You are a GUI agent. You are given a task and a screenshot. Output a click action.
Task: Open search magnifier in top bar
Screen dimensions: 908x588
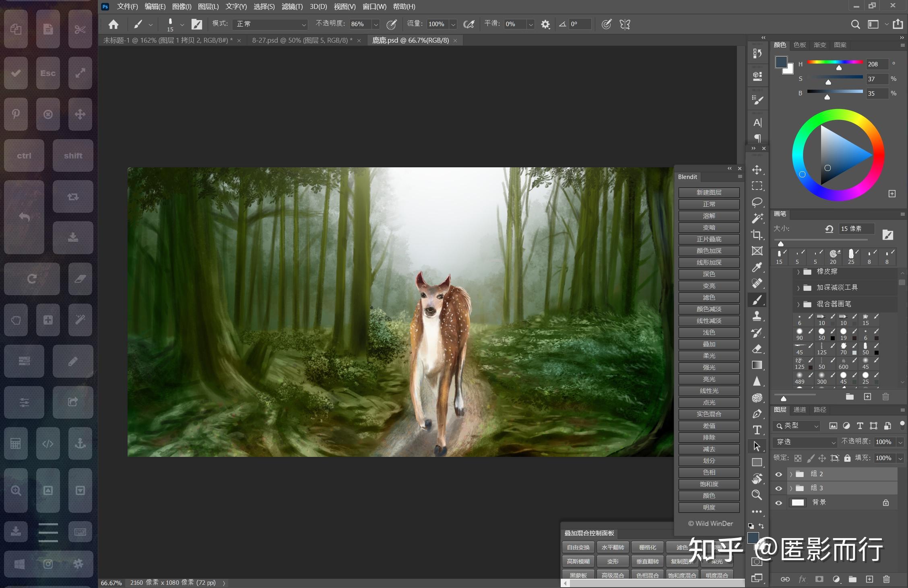coord(855,25)
